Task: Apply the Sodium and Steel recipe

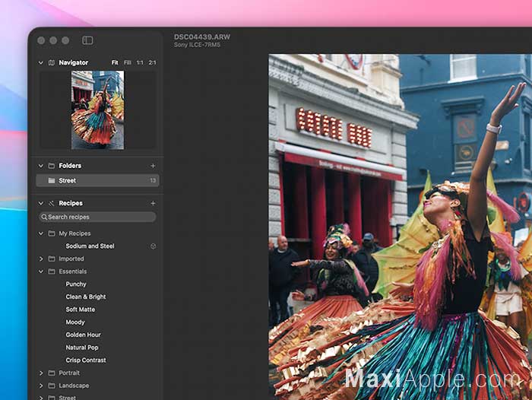Action: [90, 246]
